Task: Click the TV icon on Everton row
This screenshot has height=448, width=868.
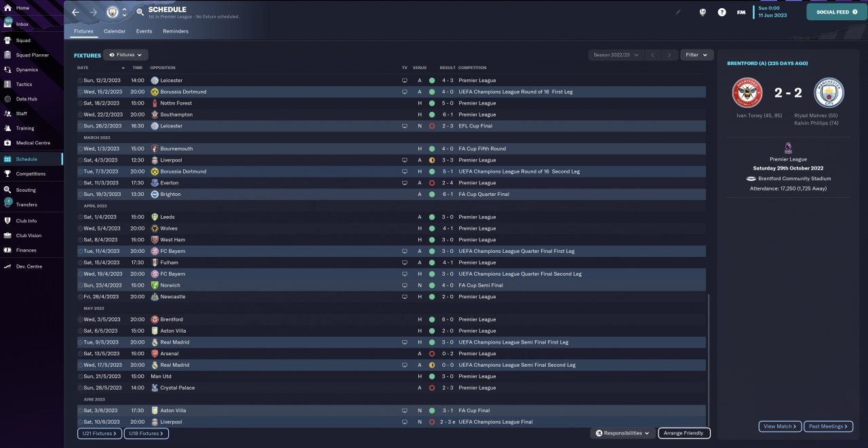Action: coord(405,183)
